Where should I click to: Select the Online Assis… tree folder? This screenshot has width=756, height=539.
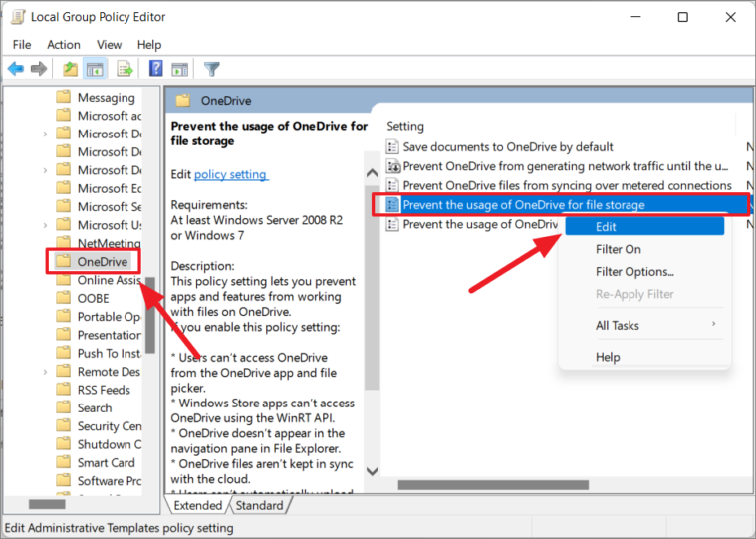tap(109, 280)
